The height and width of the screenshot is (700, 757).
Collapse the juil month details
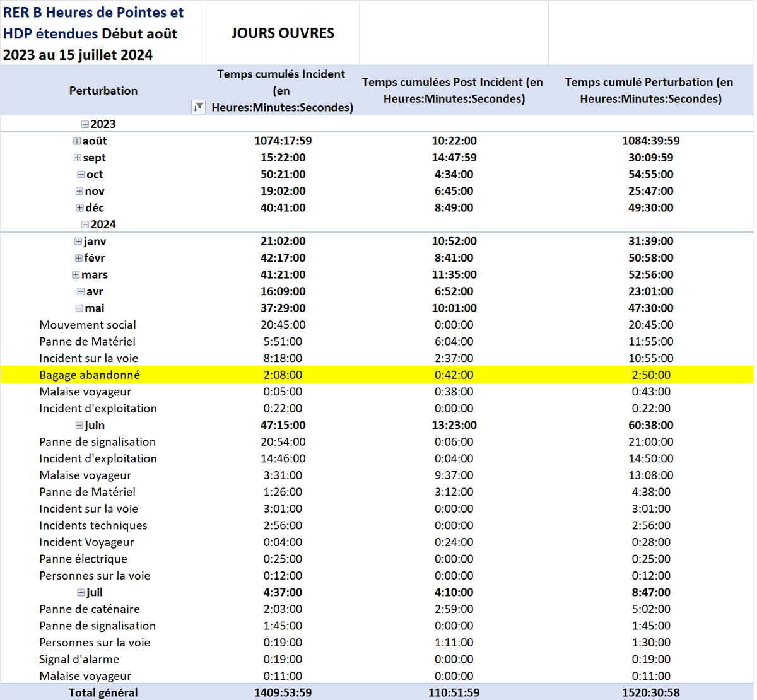tap(81, 593)
